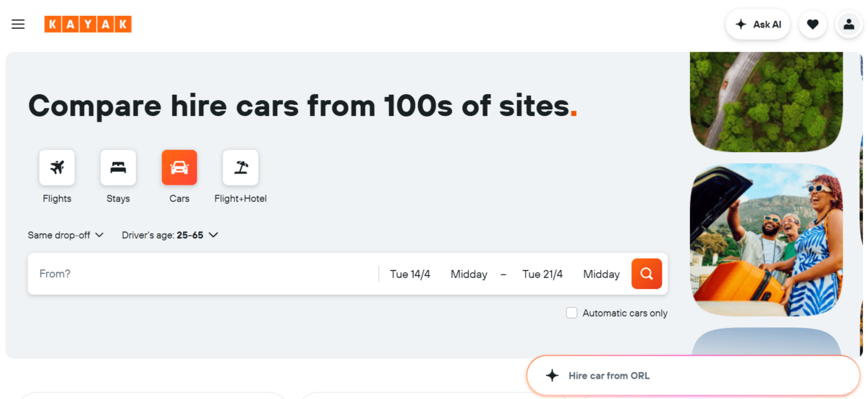Select the Stays bed icon
Image resolution: width=868 pixels, height=399 pixels.
point(118,168)
